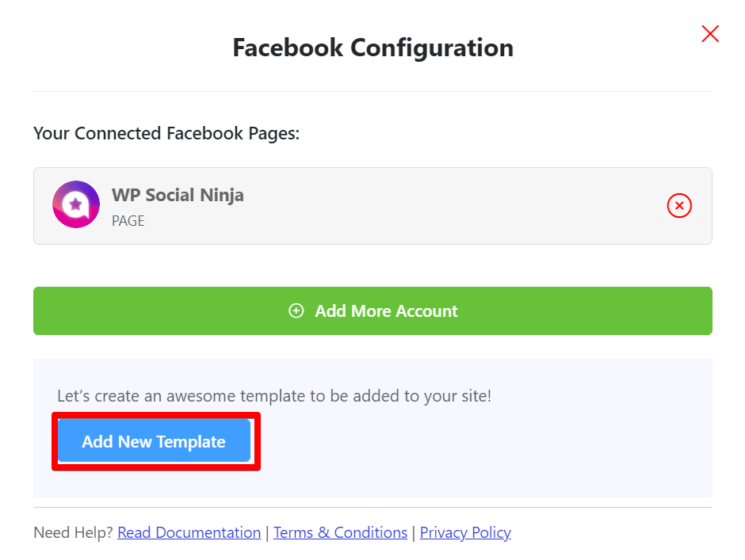This screenshot has width=745, height=560.
Task: Click the Need Help? text
Action: 73,532
